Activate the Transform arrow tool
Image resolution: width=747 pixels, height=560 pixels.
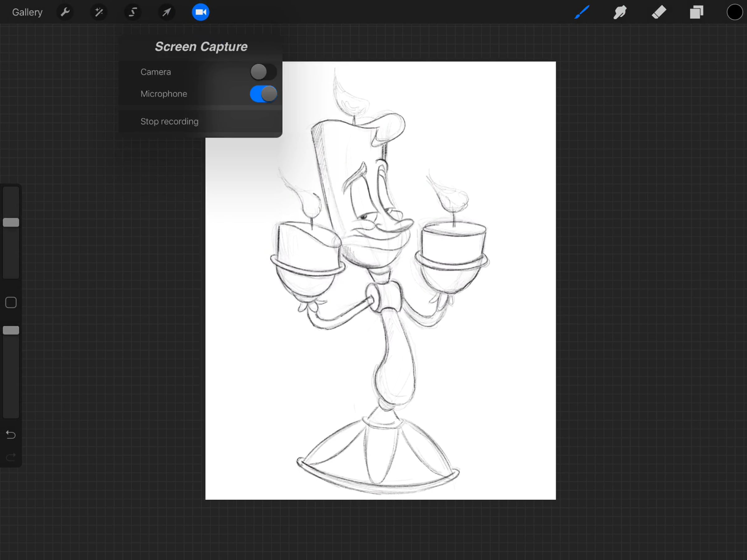(167, 12)
